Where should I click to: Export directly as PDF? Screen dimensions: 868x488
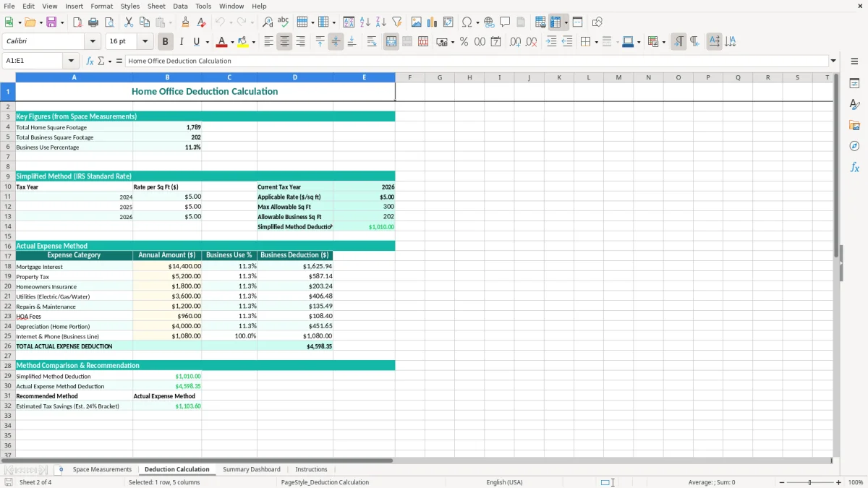point(77,22)
